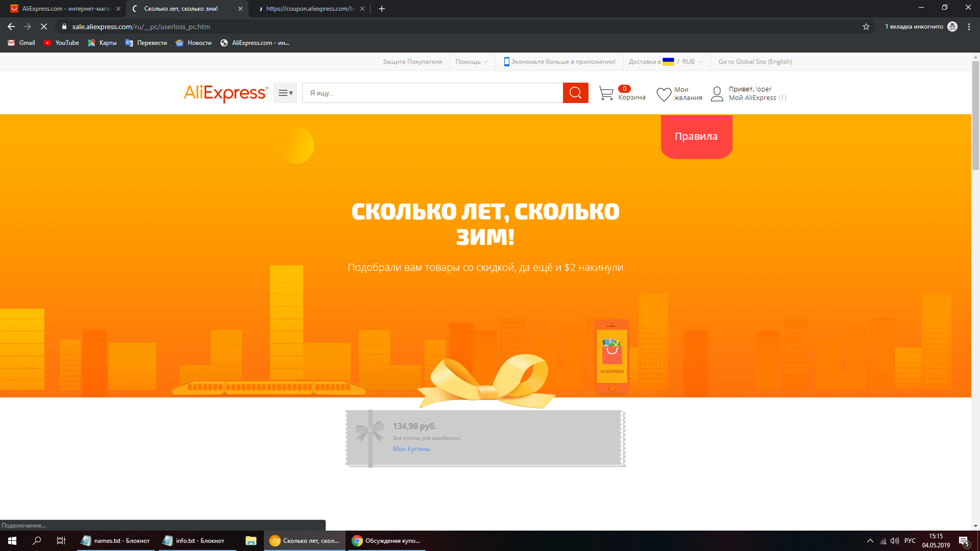
Task: Click the user account profile icon
Action: [717, 94]
